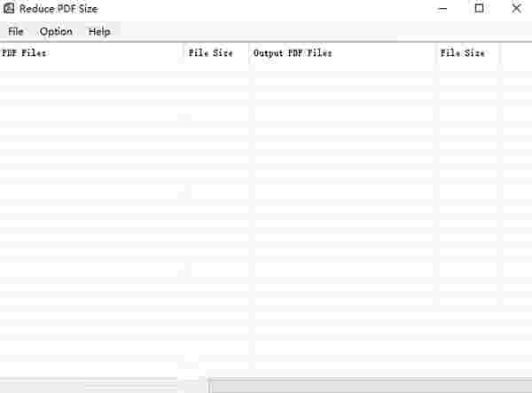Close the Reduce PDF Size window
This screenshot has height=393, width=532.
516,9
